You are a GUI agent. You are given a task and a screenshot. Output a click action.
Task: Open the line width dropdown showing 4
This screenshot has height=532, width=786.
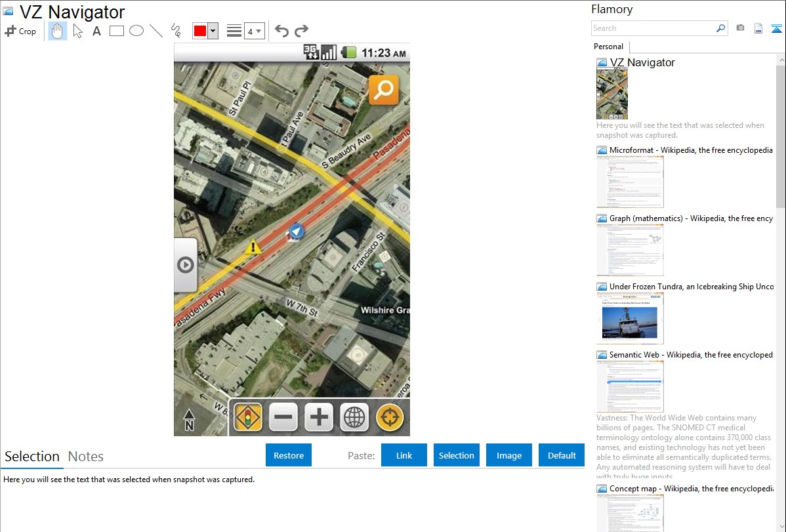pos(254,31)
